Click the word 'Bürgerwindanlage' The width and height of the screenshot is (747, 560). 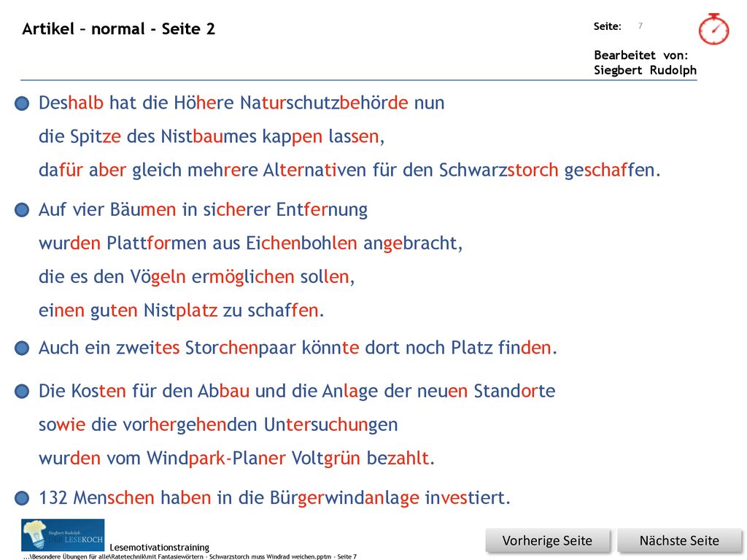(344, 498)
